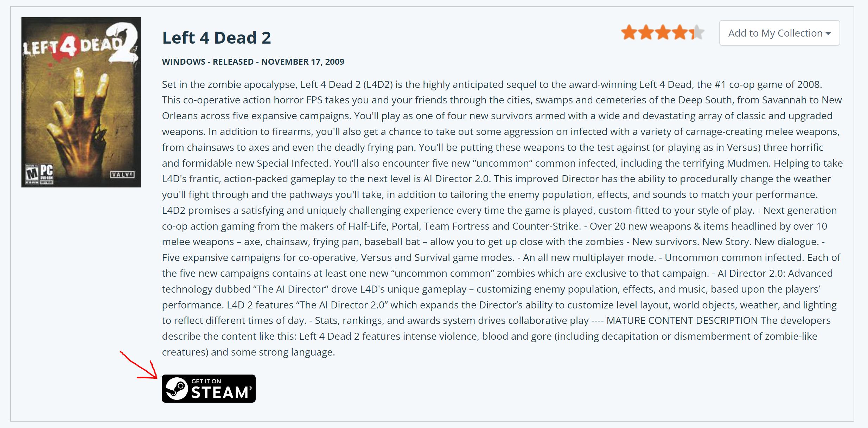Click the game description paragraph
The width and height of the screenshot is (868, 428).
(x=502, y=218)
